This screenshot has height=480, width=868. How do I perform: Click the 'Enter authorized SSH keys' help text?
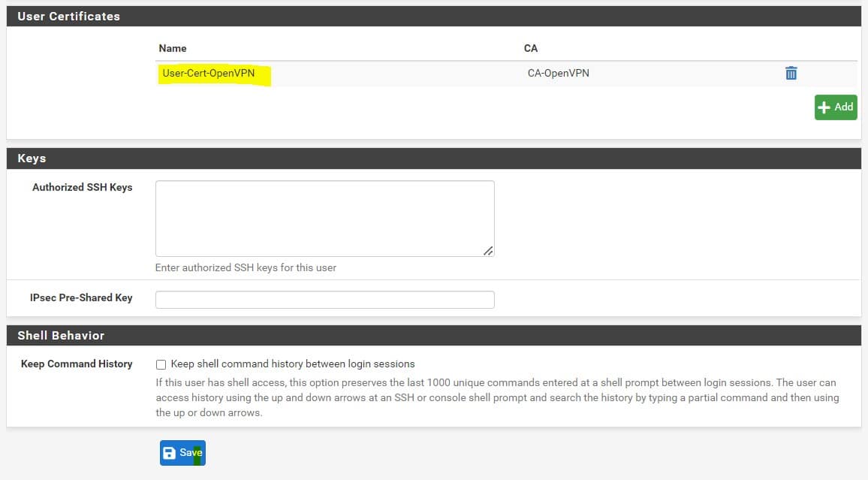(x=246, y=267)
